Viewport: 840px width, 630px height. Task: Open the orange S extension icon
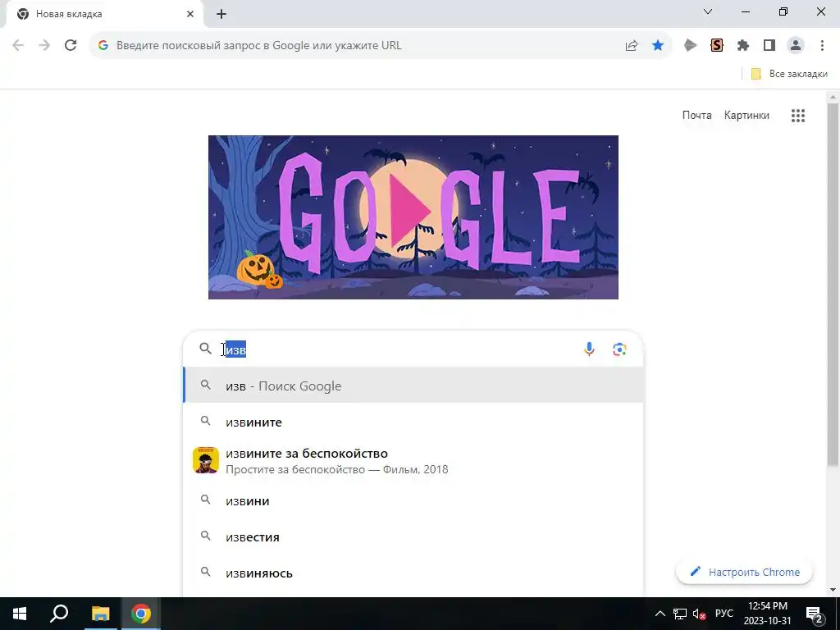pos(717,46)
